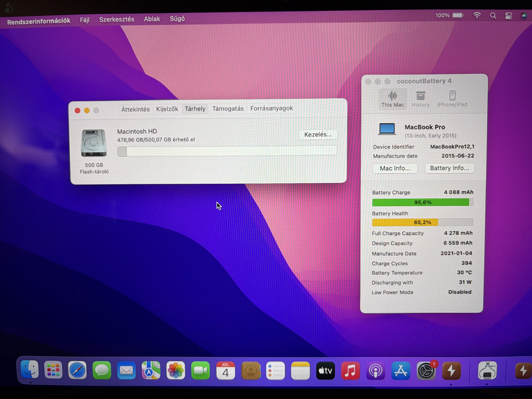The height and width of the screenshot is (399, 532).
Task: Switch to iPhone/iPad tab in coconutBattery
Action: [452, 99]
